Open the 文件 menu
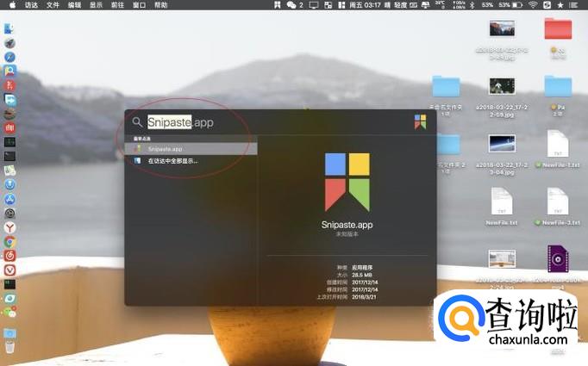Image resolution: width=588 pixels, height=366 pixels. tap(53, 5)
